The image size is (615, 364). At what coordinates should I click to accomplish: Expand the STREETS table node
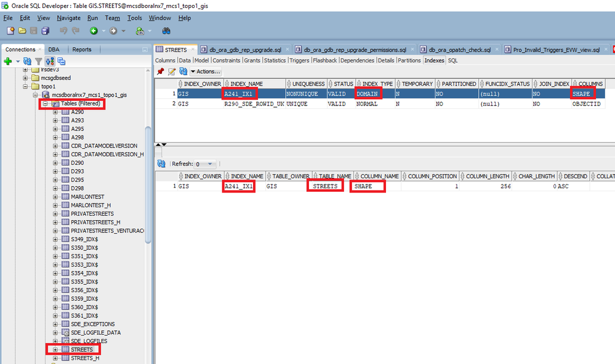point(55,349)
